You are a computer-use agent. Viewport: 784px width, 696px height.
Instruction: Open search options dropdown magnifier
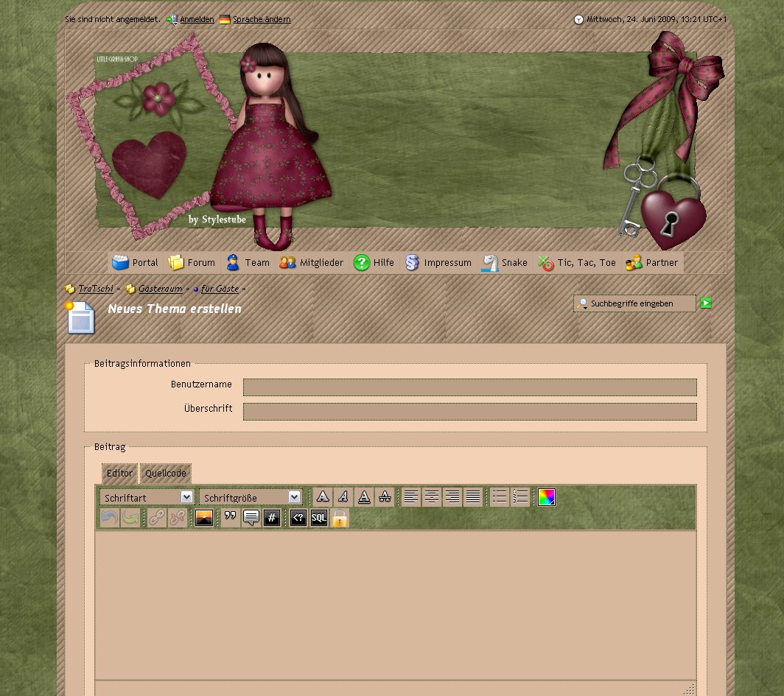point(583,303)
